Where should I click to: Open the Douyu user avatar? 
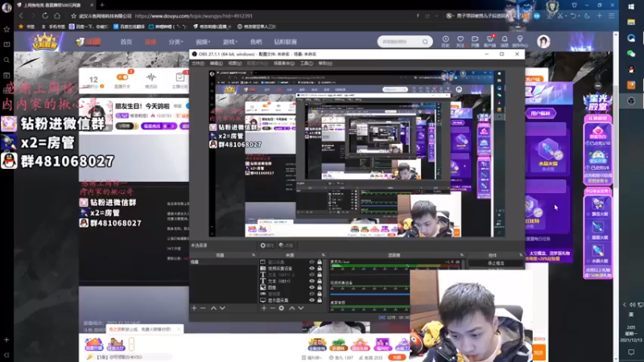tap(543, 42)
